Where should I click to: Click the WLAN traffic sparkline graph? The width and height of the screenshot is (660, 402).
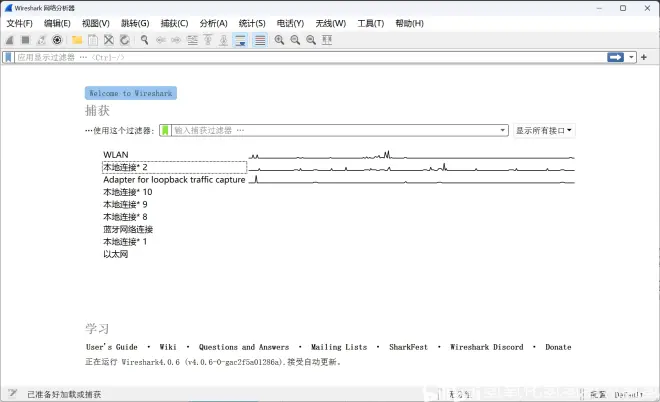point(411,155)
